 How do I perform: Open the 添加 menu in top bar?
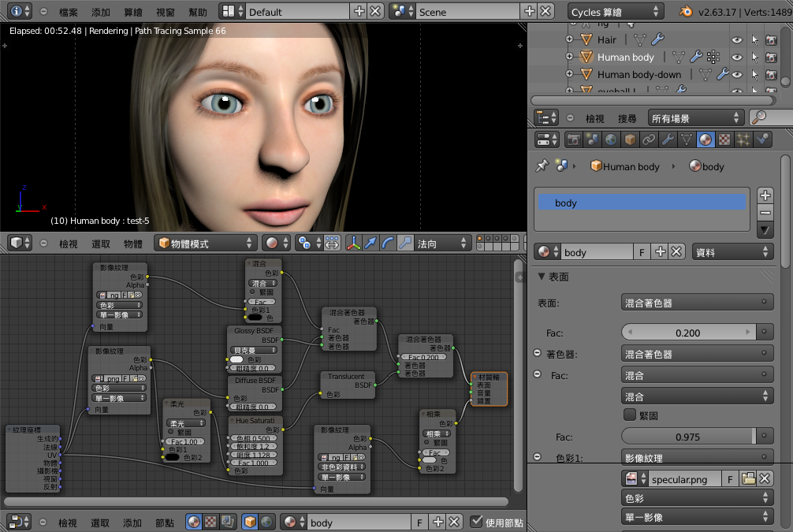[101, 12]
